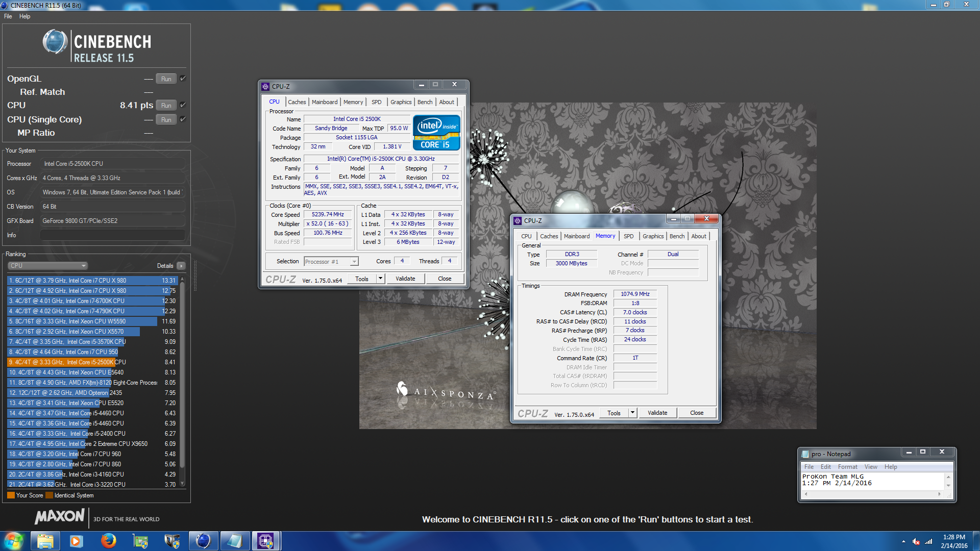Toggle the CPU (Single Core) checkbox
The height and width of the screenshot is (551, 980).
pyautogui.click(x=183, y=119)
